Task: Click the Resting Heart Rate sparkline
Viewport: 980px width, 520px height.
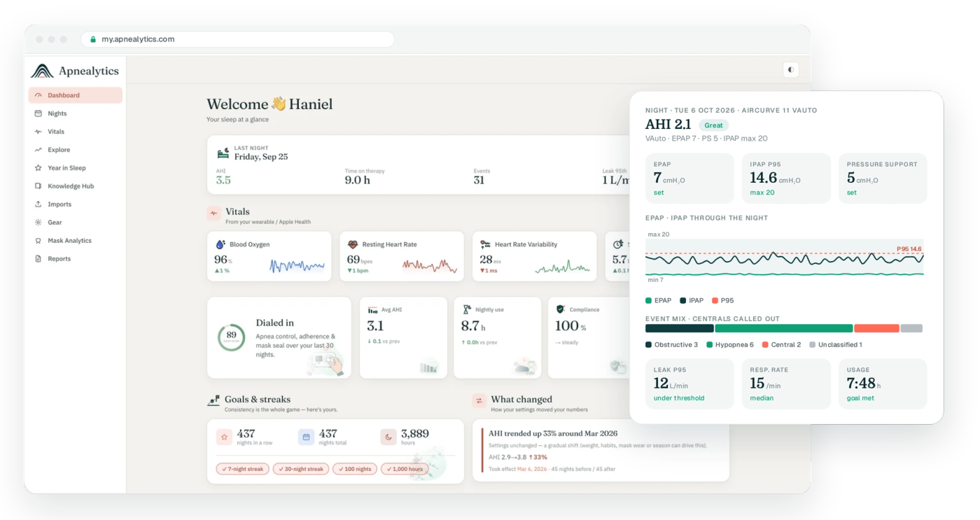Action: [430, 265]
